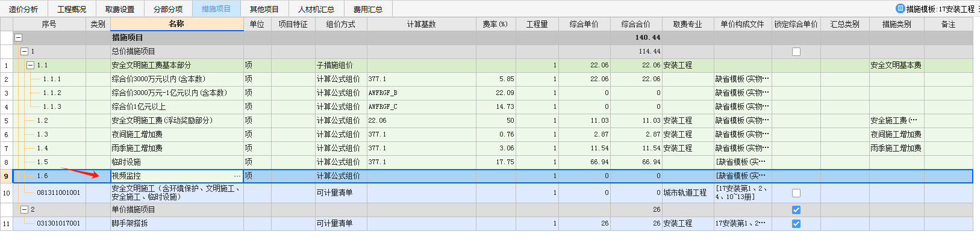Screen dimensions: 980x246
Task: Click 计算公式组价 cell in 视频监控 row
Action: tap(341, 176)
